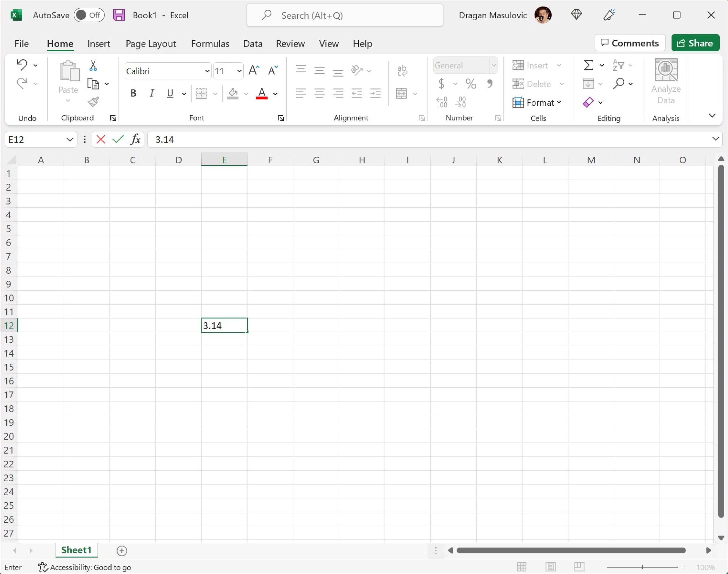Click the Analyze Data button
The image size is (728, 574).
pos(666,82)
